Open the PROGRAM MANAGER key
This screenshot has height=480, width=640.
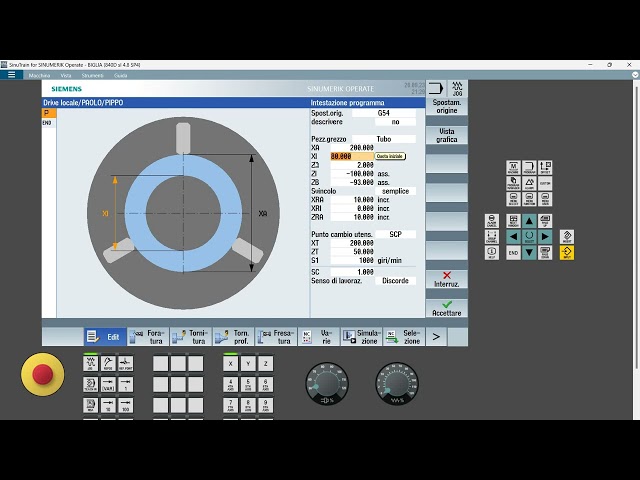coord(513,183)
